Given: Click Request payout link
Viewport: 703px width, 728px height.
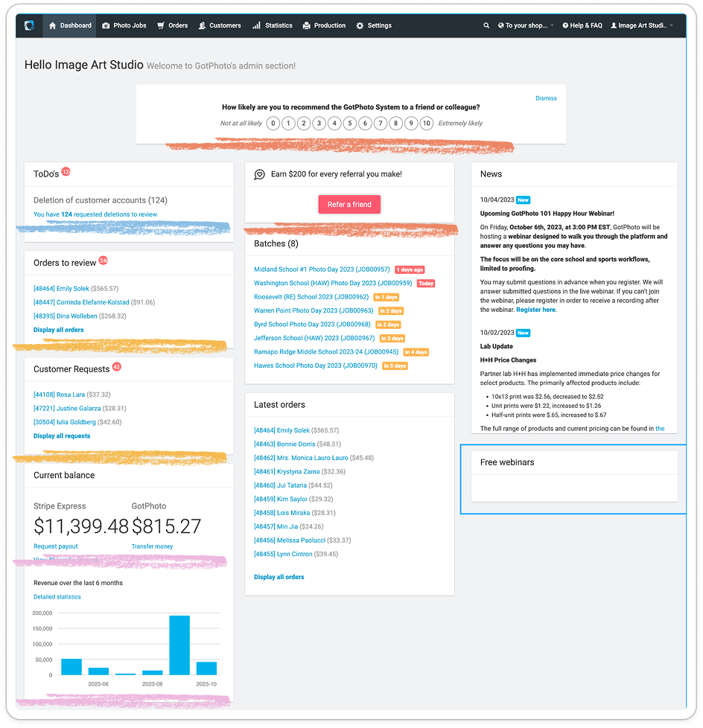Looking at the screenshot, I should (56, 546).
